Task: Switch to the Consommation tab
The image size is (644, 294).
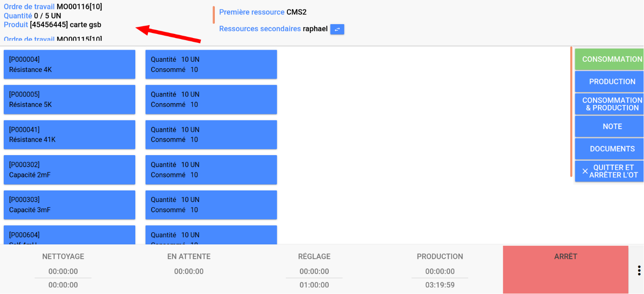Action: 609,59
